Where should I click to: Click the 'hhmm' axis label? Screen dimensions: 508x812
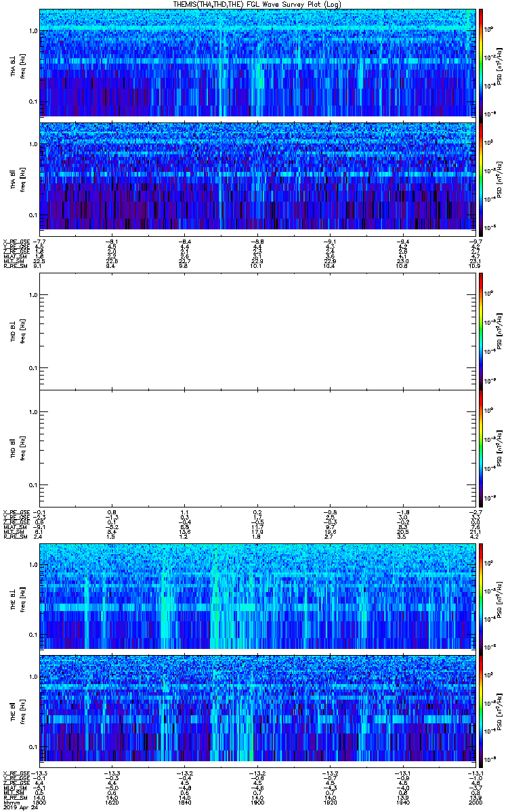coord(10,802)
